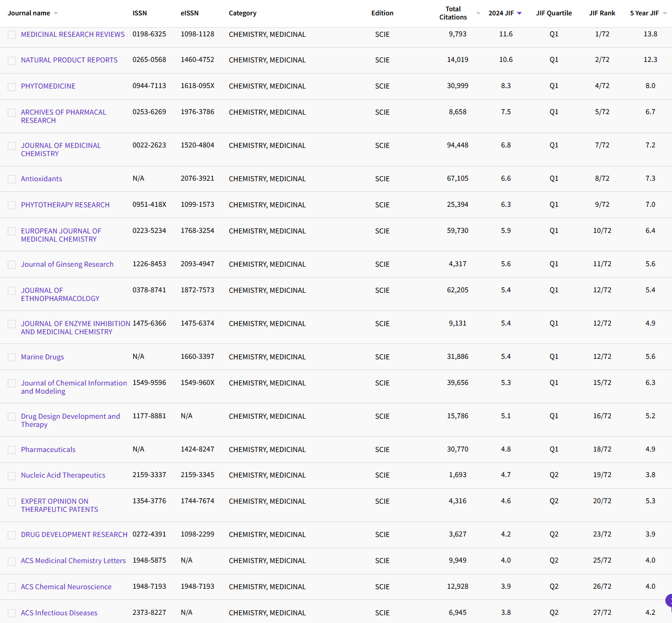Viewport: 672px width, 623px height.
Task: Click the JIF Rank column header
Action: tap(602, 13)
